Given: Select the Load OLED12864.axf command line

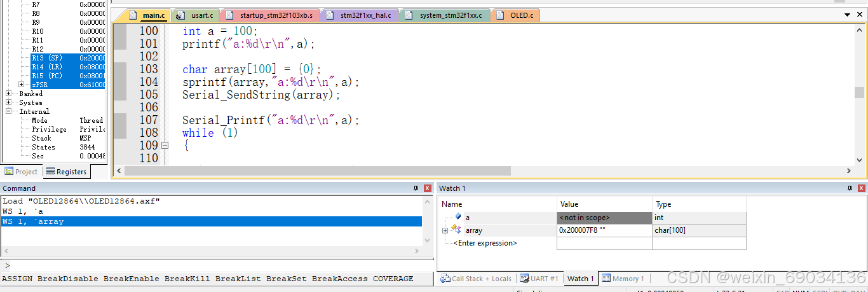Looking at the screenshot, I should 212,201.
